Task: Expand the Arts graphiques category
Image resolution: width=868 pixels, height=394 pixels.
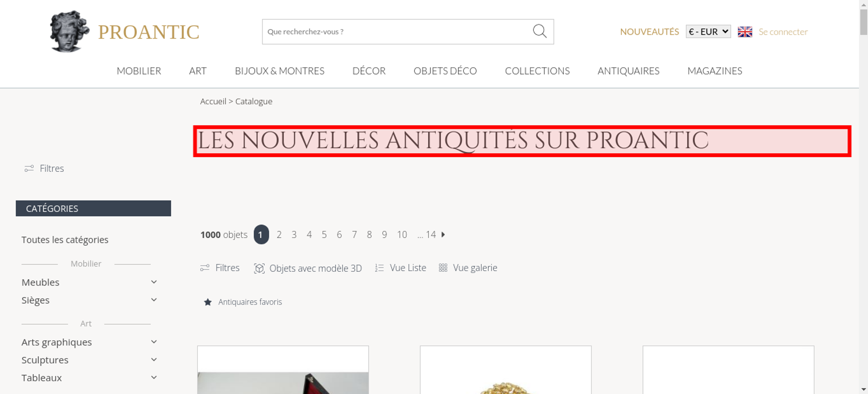Action: [154, 342]
